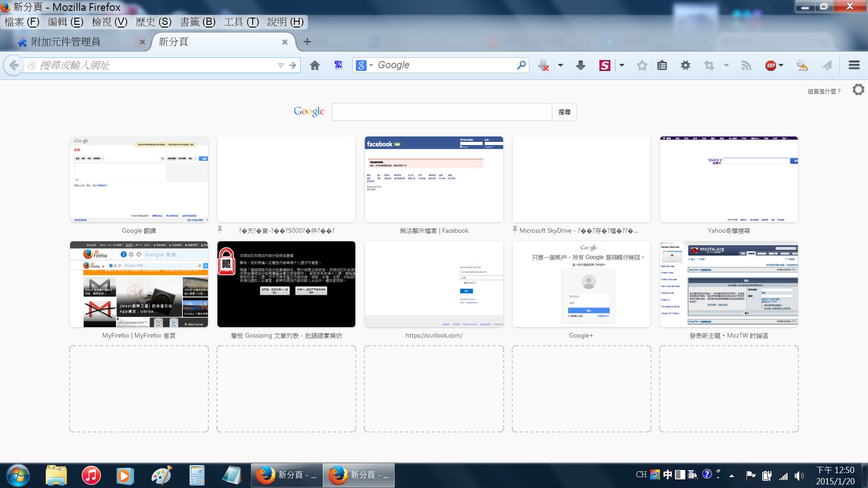Click the toolbar gear add-on icon
Viewport: 868px width, 488px height.
tap(685, 66)
